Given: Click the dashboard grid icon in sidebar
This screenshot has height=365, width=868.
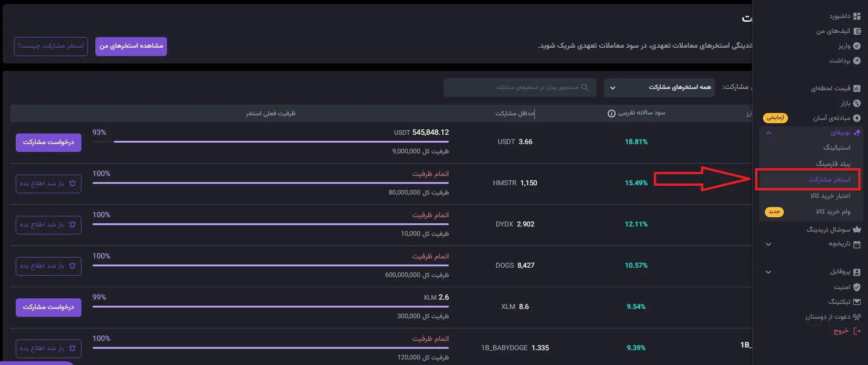Looking at the screenshot, I should point(857,16).
